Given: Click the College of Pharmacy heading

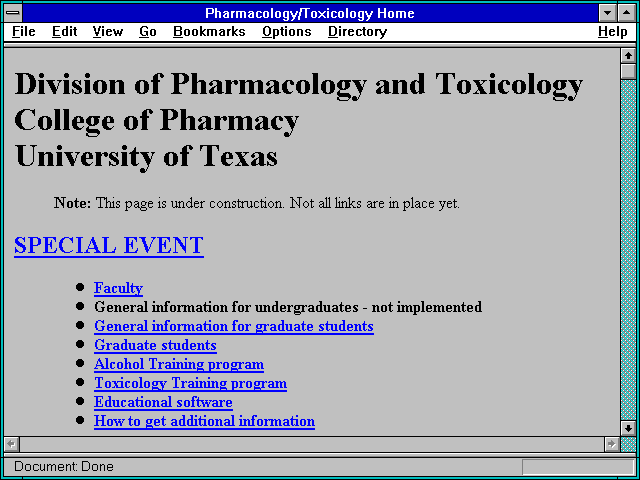Looking at the screenshot, I should [x=156, y=121].
